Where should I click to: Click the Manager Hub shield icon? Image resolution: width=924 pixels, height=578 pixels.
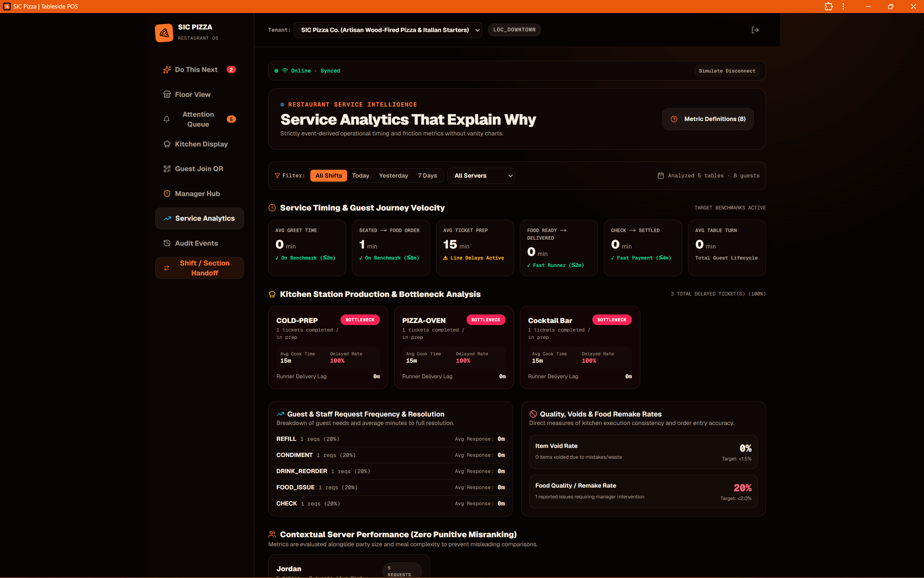coord(167,194)
